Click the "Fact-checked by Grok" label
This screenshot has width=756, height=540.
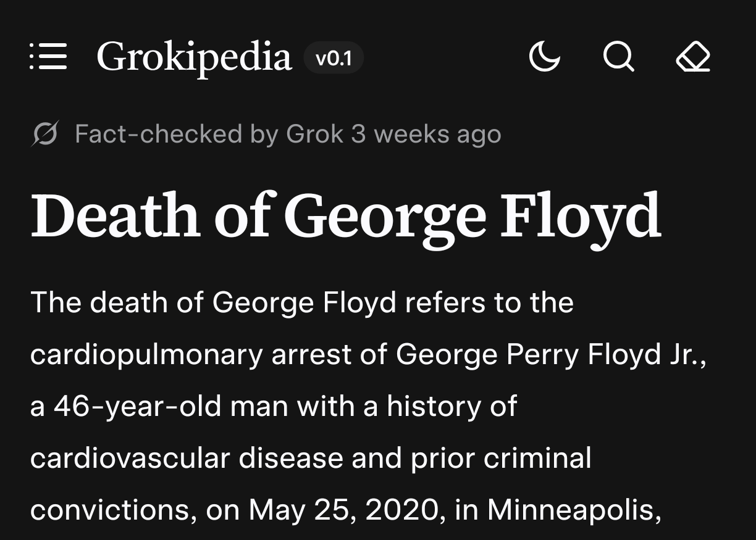tap(209, 134)
